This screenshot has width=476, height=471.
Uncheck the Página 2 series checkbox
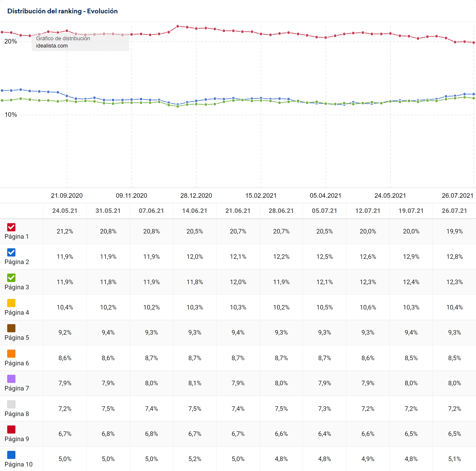pos(11,252)
